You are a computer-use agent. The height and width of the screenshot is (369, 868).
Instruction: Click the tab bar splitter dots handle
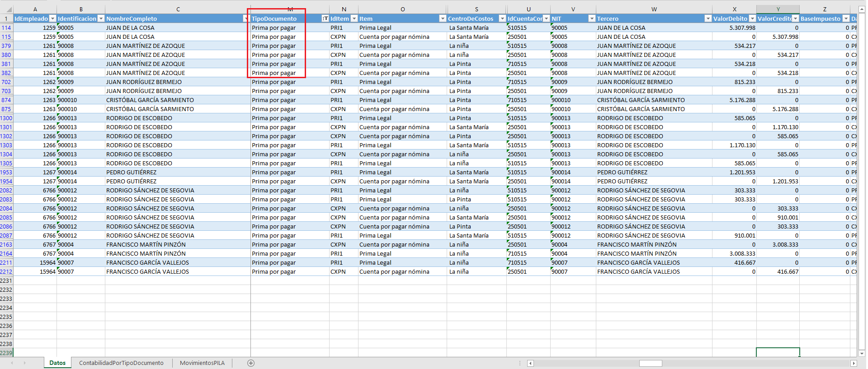coord(520,363)
